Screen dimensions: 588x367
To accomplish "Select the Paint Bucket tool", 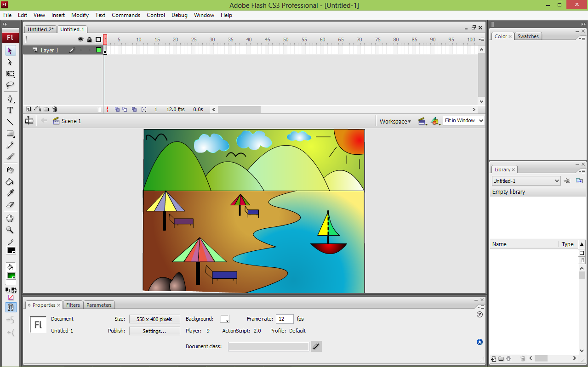I will pos(10,181).
